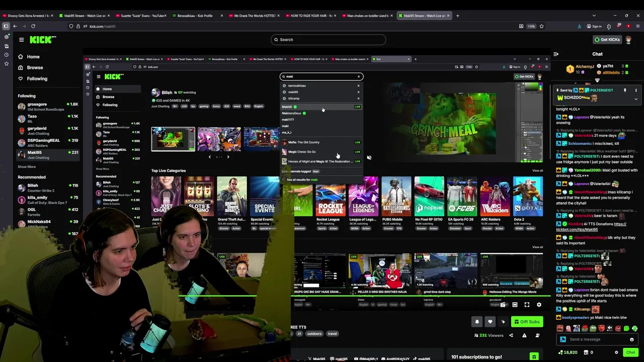Open the browser downloads icon
This screenshot has height=362, width=644.
[579, 26]
